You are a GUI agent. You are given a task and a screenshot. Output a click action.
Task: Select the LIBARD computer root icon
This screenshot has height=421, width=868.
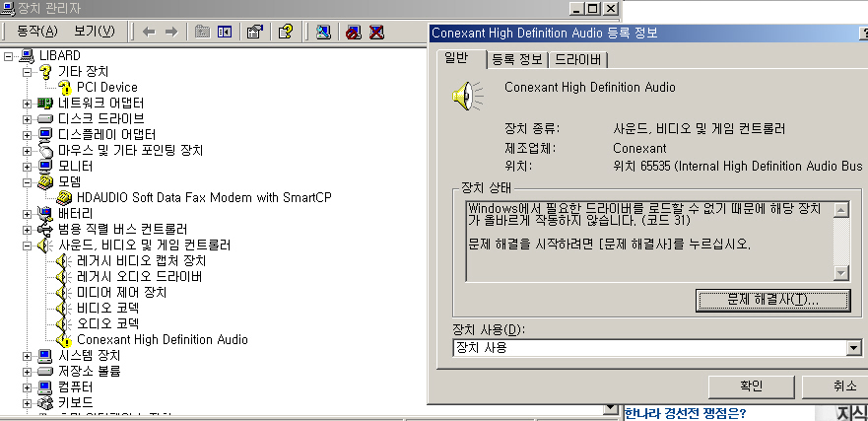(x=28, y=55)
